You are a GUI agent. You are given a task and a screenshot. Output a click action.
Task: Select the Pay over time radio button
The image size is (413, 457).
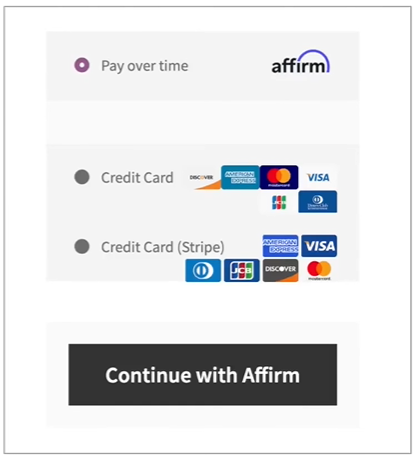(x=82, y=65)
